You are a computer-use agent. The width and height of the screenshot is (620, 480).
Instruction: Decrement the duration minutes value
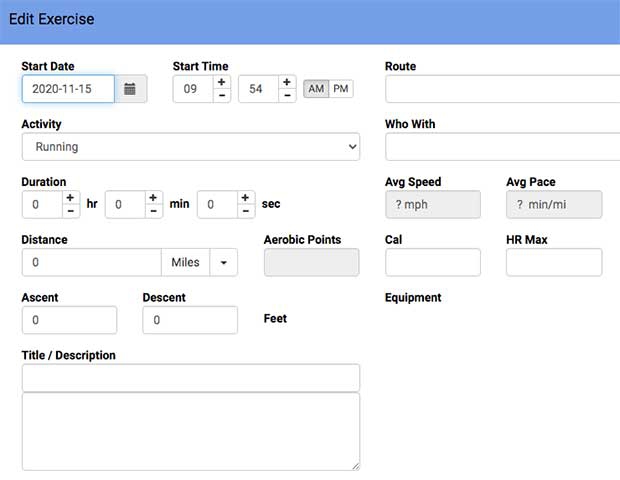point(153,211)
